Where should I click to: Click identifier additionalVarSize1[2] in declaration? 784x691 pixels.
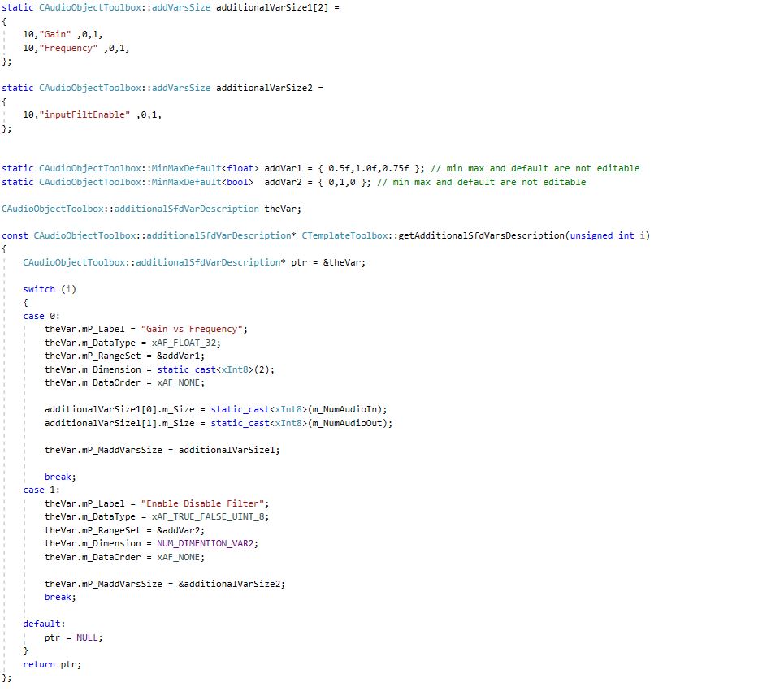(272, 8)
